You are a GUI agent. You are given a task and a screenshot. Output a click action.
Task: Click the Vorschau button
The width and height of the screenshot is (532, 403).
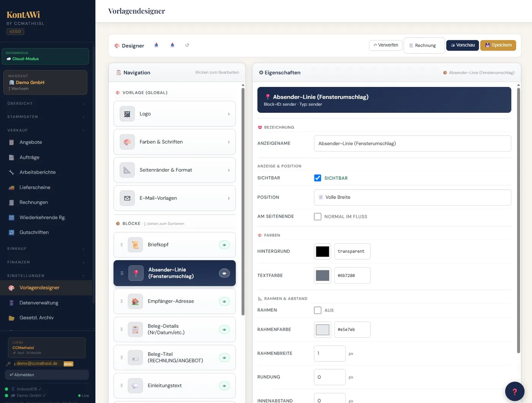pyautogui.click(x=462, y=45)
